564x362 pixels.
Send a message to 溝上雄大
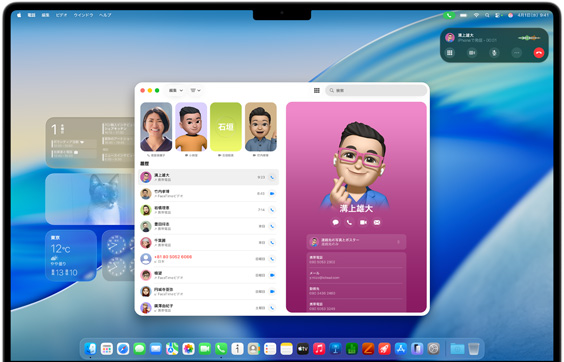336,222
